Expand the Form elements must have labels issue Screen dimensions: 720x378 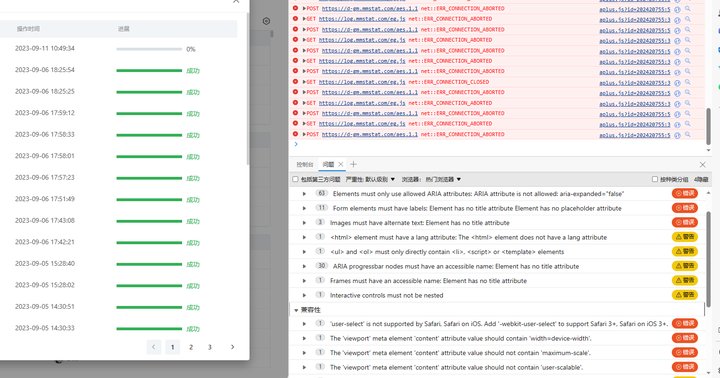pyautogui.click(x=304, y=209)
